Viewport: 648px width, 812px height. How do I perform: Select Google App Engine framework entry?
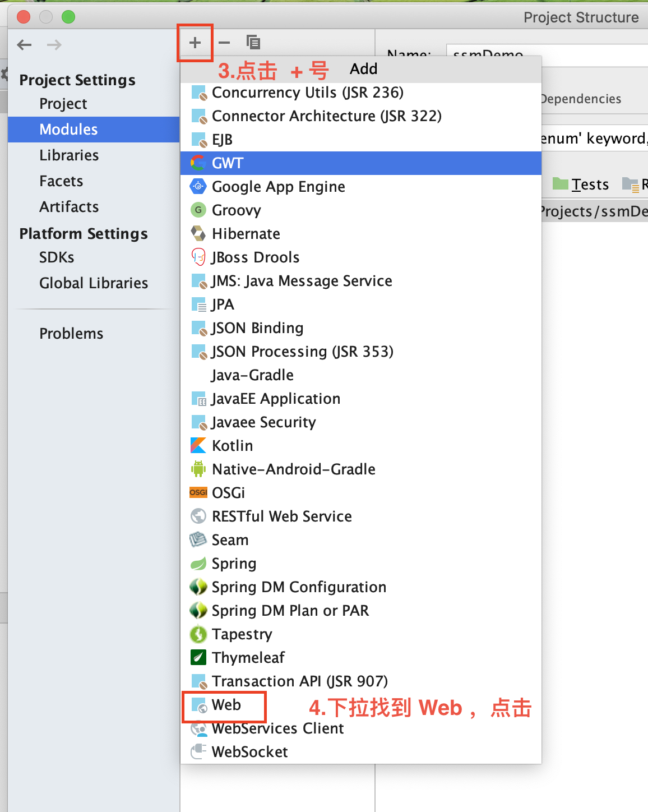pyautogui.click(x=361, y=187)
